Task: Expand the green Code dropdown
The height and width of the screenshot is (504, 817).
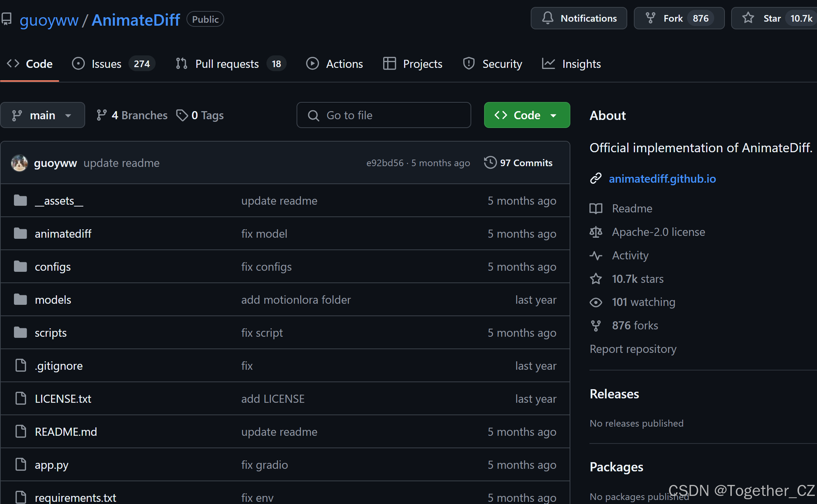Action: pyautogui.click(x=527, y=115)
